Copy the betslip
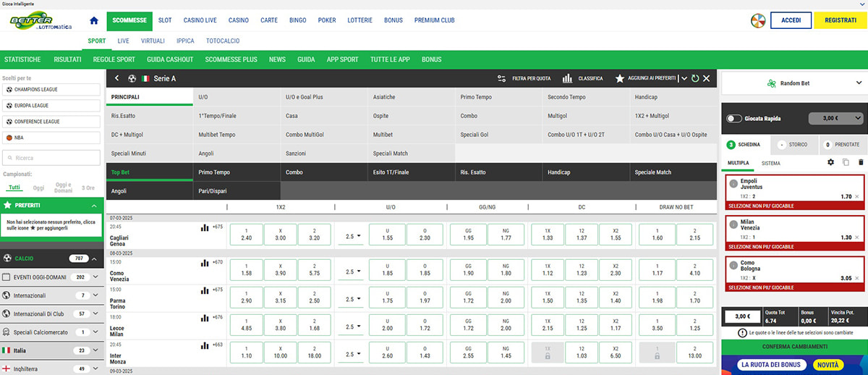This screenshot has width=868, height=375. (846, 163)
